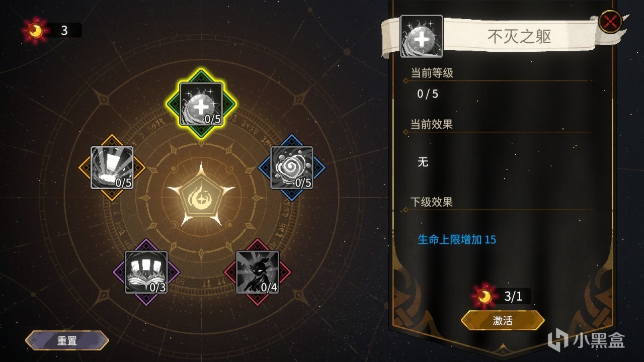Close the skill detail panel with red X
Image resolution: width=644 pixels, height=362 pixels.
(x=610, y=22)
